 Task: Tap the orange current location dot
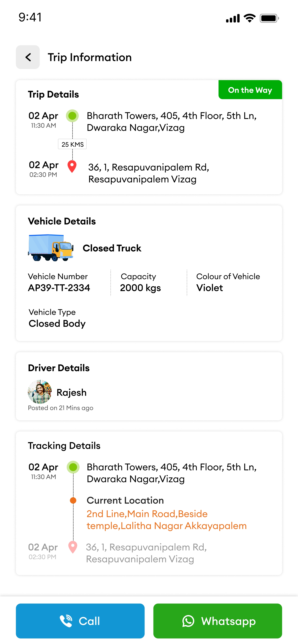[73, 500]
